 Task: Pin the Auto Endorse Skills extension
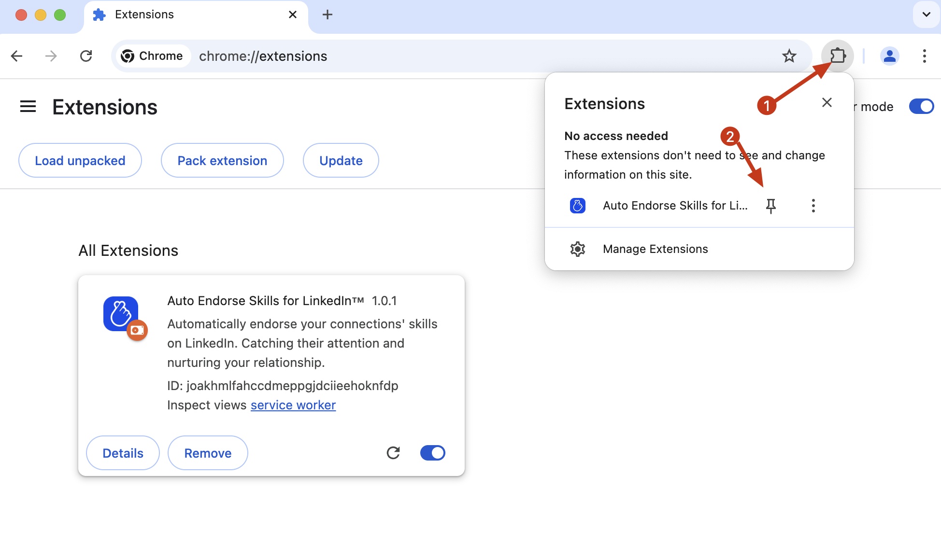770,206
